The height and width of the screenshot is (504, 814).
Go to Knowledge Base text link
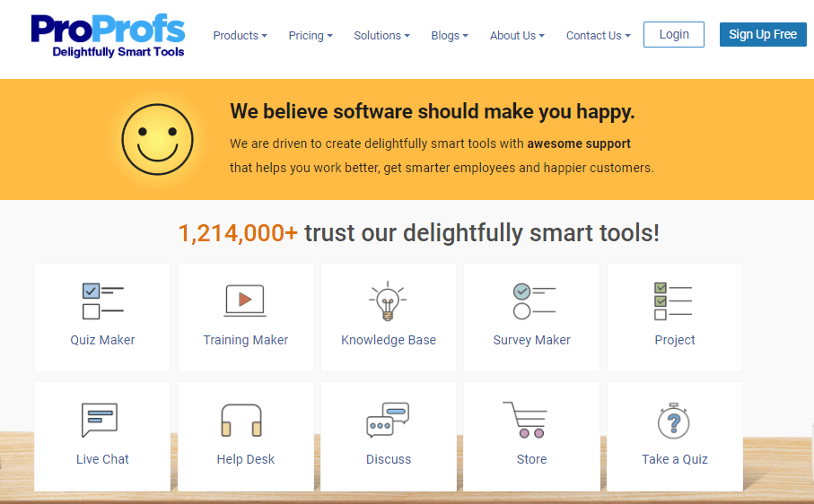389,340
